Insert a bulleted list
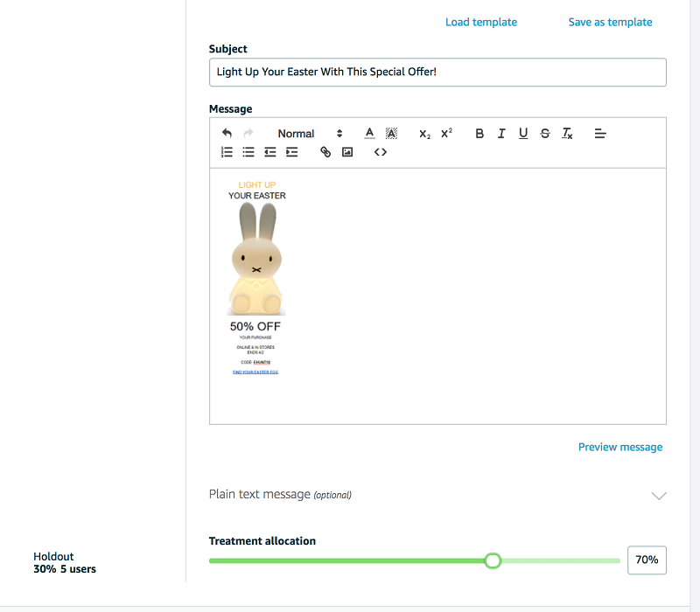This screenshot has width=700, height=612. pos(248,152)
